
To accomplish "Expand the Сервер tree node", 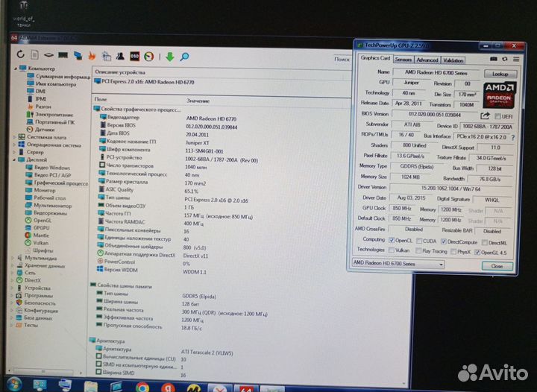I will click(14, 152).
